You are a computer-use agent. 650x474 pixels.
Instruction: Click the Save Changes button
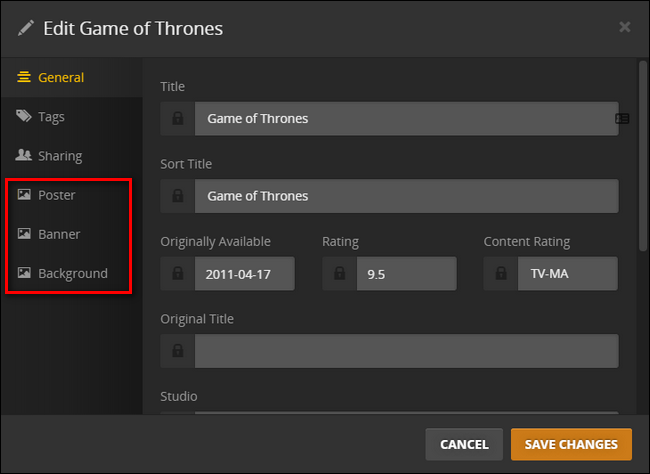[571, 444]
